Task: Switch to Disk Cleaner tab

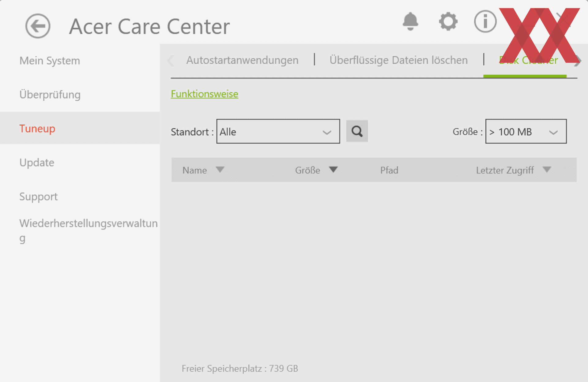Action: [528, 60]
